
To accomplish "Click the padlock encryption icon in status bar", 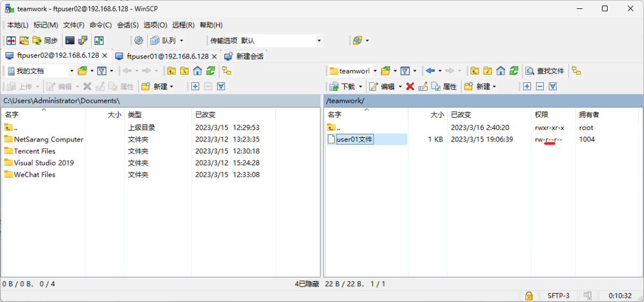I will click(529, 295).
